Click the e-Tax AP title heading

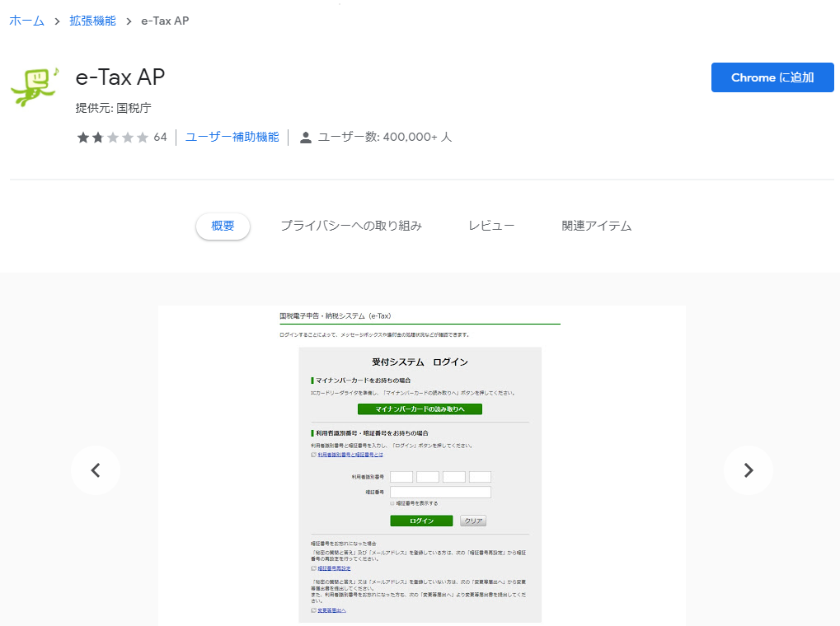[x=120, y=77]
